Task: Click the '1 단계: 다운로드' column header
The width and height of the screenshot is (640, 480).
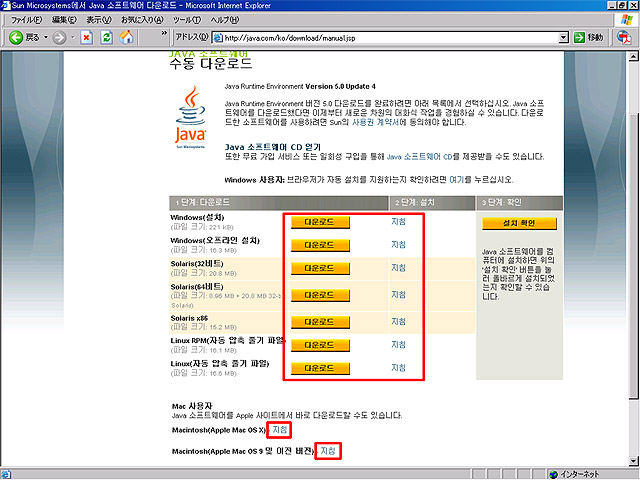Action: 279,202
